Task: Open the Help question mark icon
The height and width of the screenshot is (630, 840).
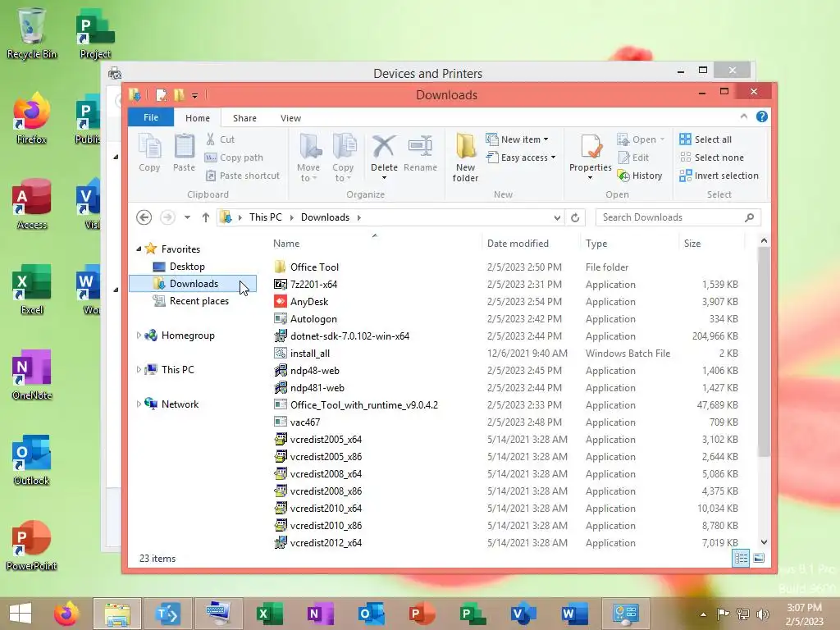Action: tap(761, 116)
